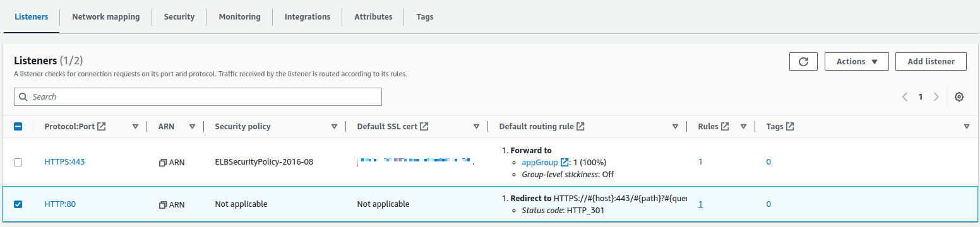Viewport: 980px width, 227px height.
Task: Sort by Protocol:Port column arrow
Action: click(x=135, y=127)
